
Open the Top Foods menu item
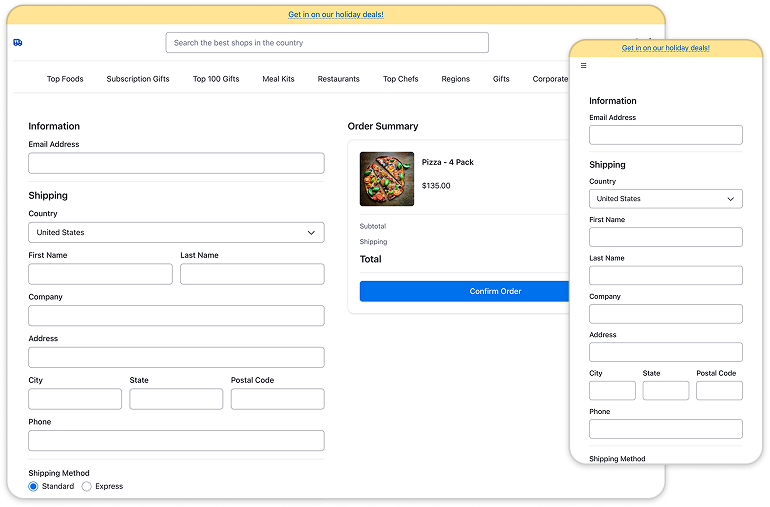tap(65, 79)
